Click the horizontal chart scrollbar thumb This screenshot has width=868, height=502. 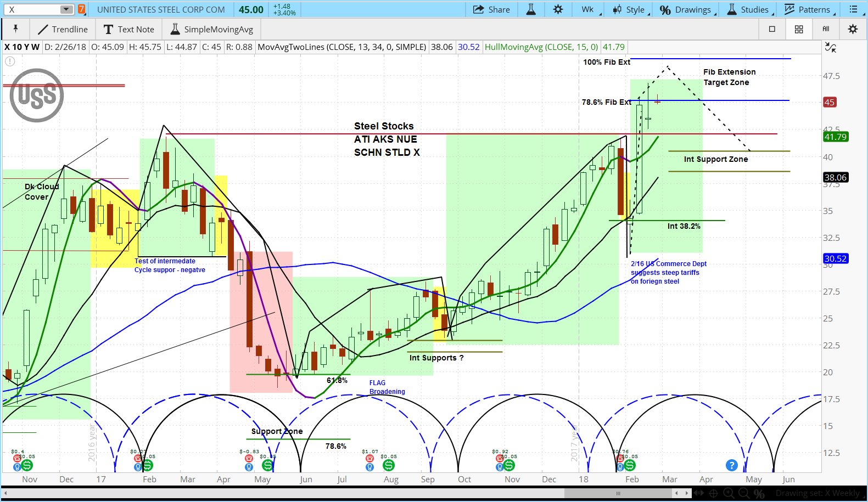tap(618, 493)
